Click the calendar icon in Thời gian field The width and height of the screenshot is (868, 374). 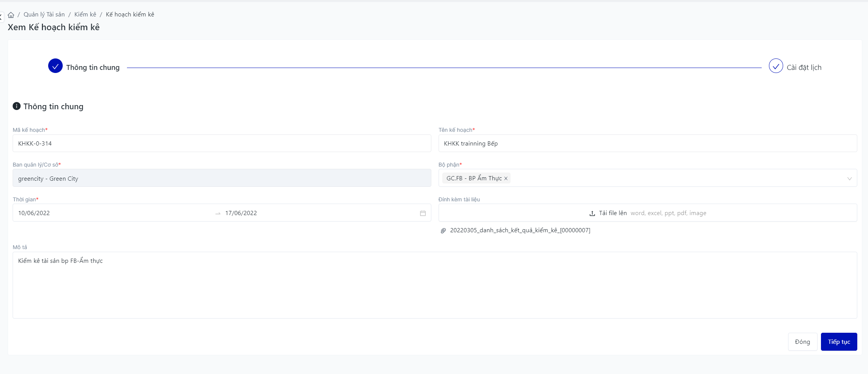[423, 213]
